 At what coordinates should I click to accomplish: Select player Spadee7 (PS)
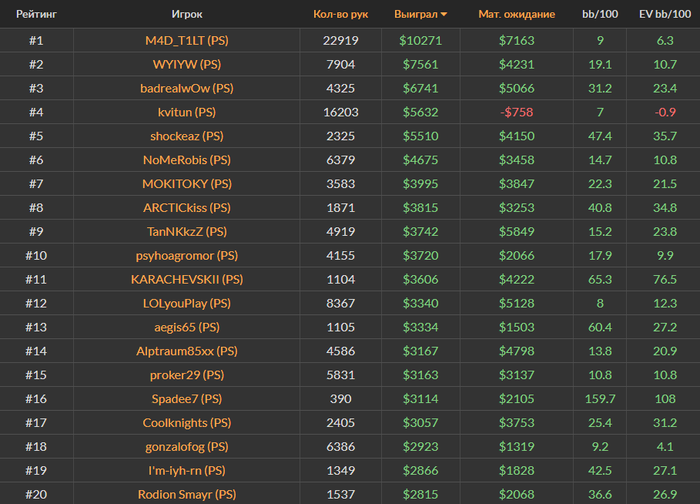coord(187,399)
